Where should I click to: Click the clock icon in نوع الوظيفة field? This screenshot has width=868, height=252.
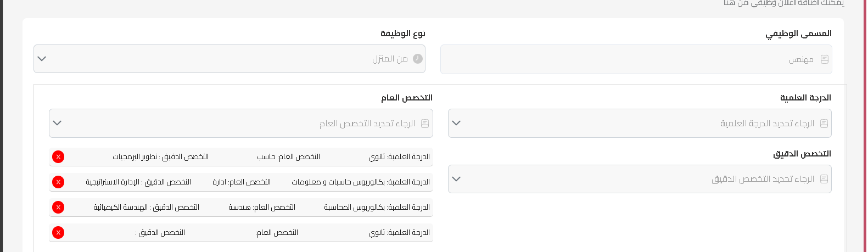click(418, 59)
